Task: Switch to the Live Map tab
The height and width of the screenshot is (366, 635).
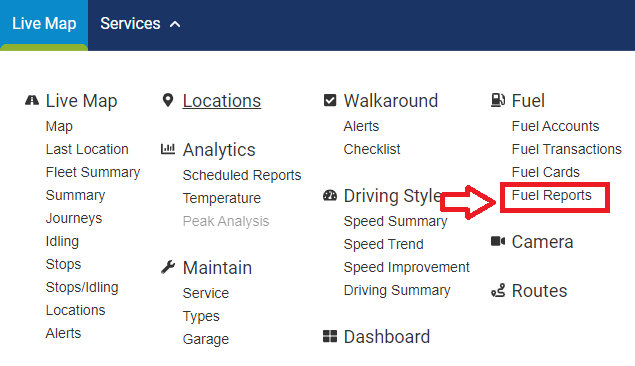Action: [44, 23]
